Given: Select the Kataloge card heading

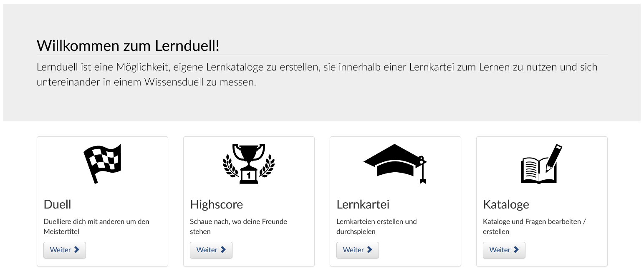Looking at the screenshot, I should click(x=506, y=204).
